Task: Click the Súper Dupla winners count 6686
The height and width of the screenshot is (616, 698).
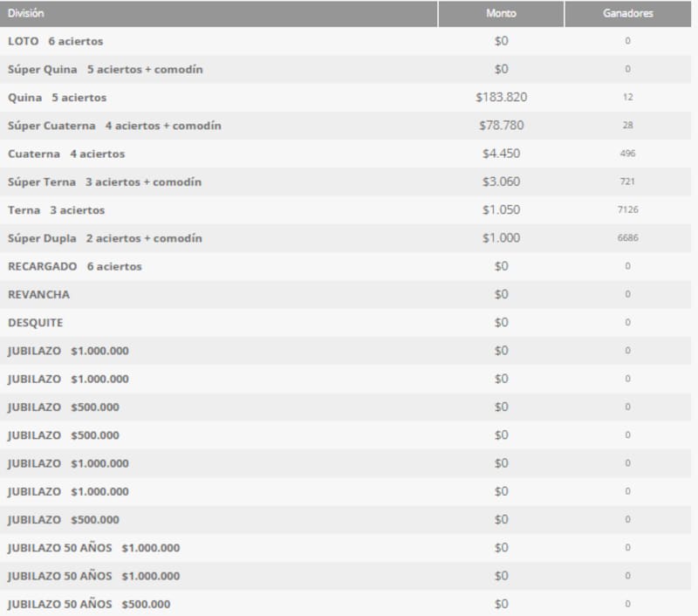Action: coord(627,238)
